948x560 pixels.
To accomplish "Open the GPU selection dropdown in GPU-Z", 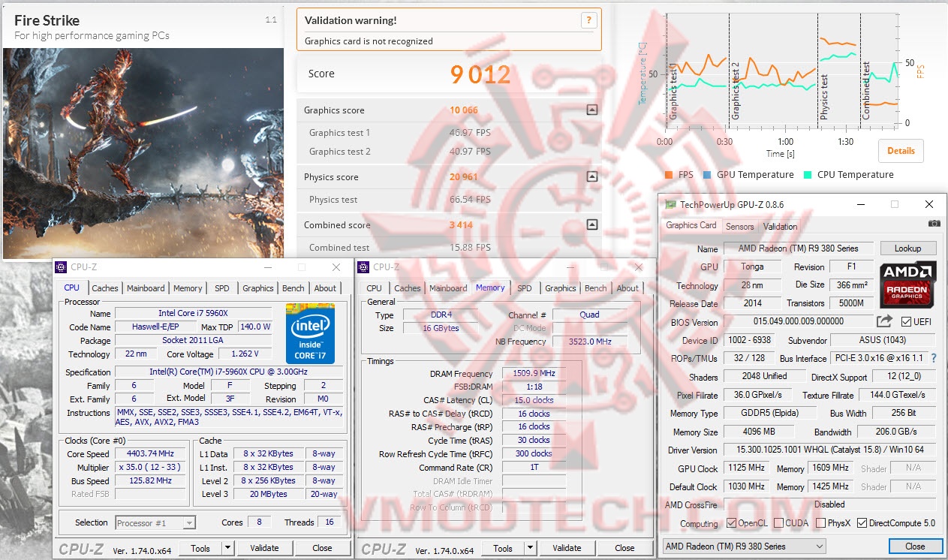I will click(744, 546).
